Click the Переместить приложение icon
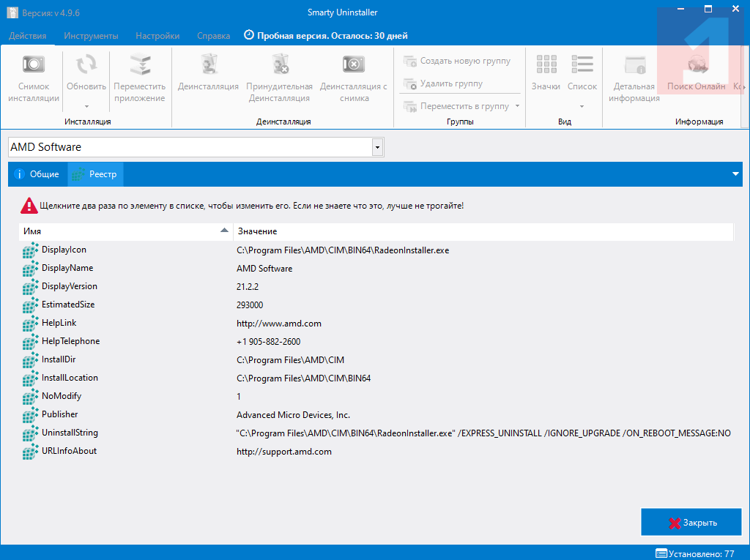Screen dimensions: 750x560 (139, 66)
